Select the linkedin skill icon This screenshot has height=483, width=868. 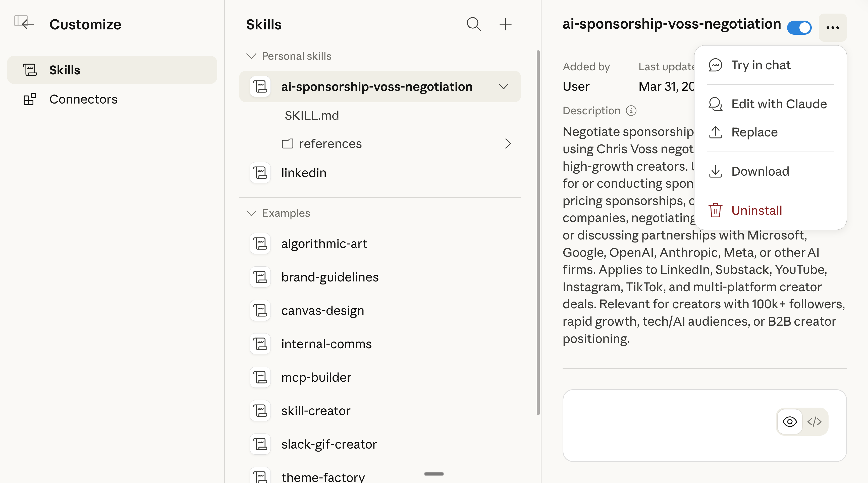(x=260, y=173)
